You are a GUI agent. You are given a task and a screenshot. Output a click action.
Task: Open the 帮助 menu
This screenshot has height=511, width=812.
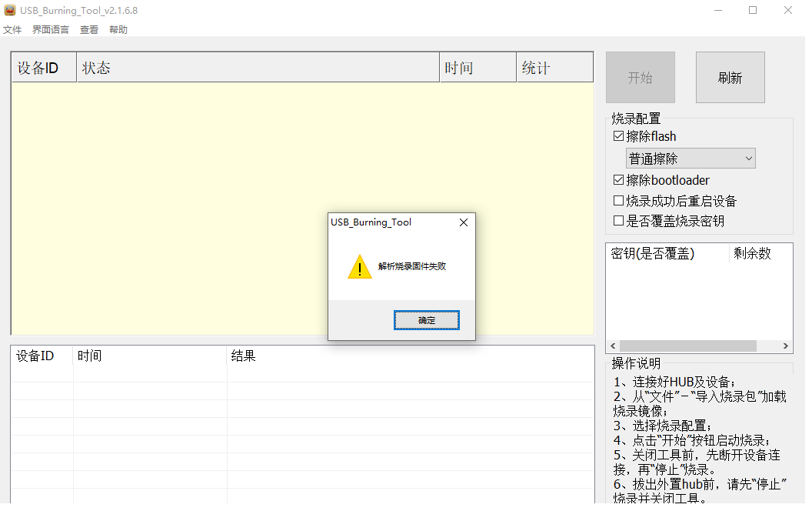point(118,29)
